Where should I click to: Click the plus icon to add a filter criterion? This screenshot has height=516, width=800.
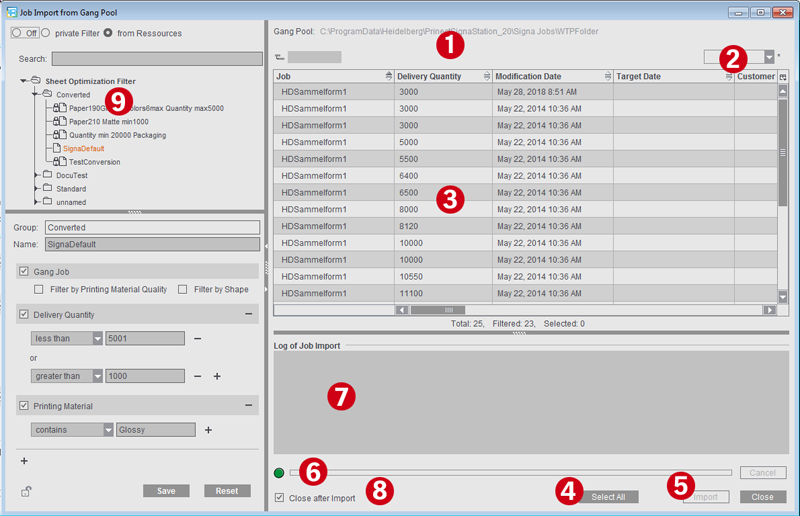(24, 461)
